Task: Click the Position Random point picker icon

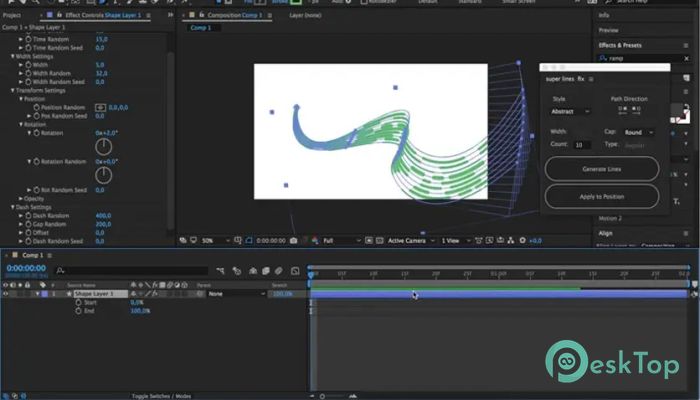Action: [100, 108]
